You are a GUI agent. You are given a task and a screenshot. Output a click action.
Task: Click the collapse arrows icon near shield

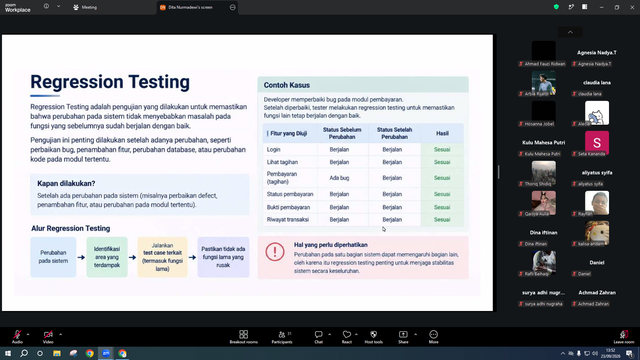(571, 7)
